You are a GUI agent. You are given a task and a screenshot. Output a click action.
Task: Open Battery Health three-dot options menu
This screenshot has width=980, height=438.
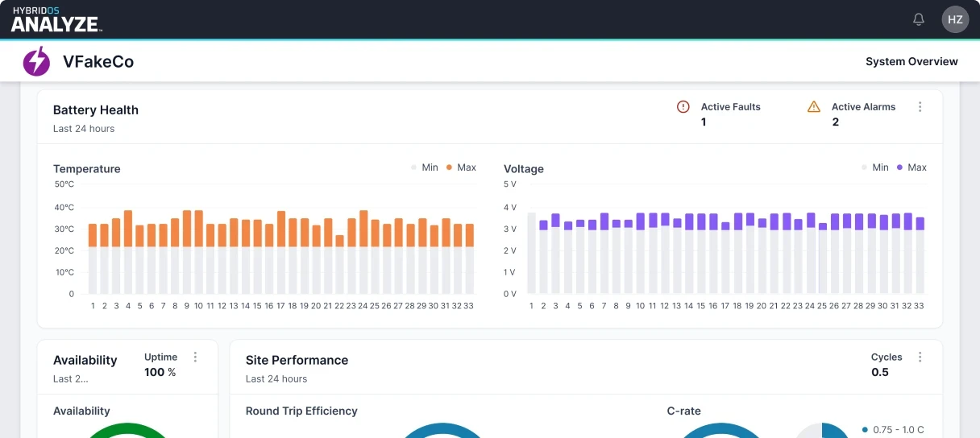[920, 107]
